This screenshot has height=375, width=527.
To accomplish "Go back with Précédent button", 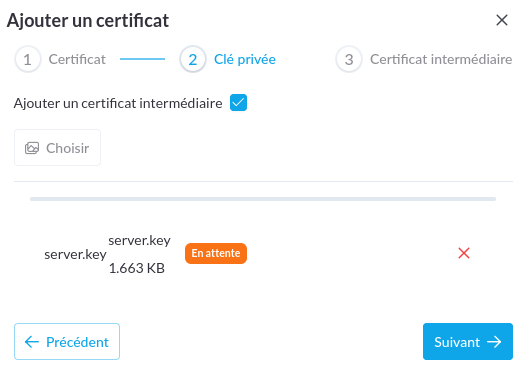I will point(67,341).
